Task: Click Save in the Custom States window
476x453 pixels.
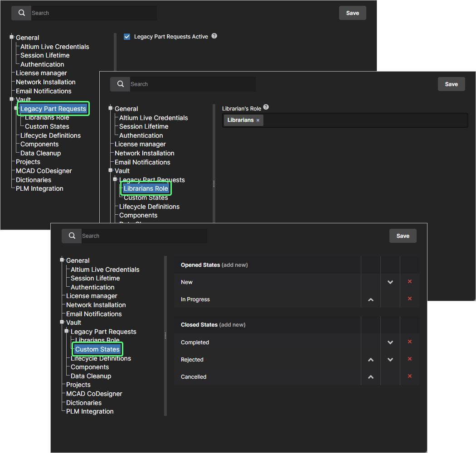Action: [x=403, y=236]
